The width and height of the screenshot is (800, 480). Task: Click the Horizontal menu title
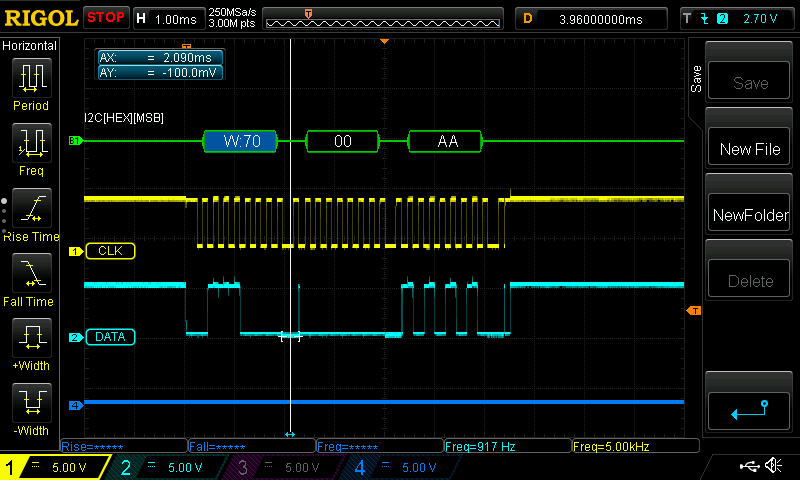(x=29, y=46)
